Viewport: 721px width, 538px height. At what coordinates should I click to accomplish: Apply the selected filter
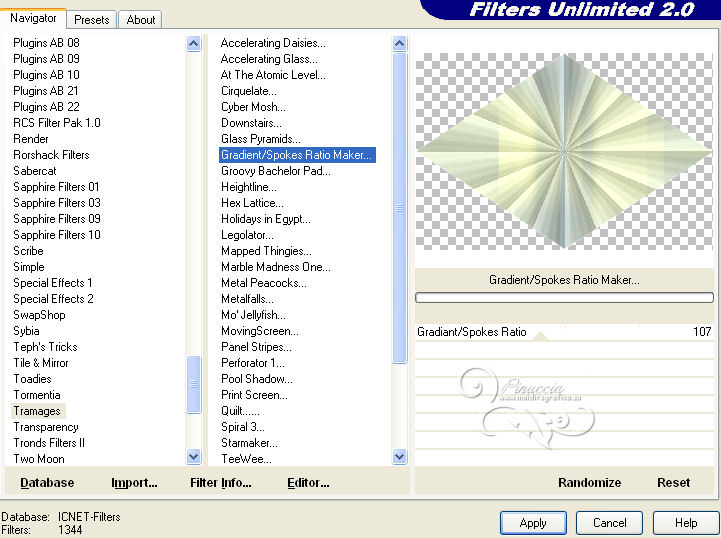(533, 523)
